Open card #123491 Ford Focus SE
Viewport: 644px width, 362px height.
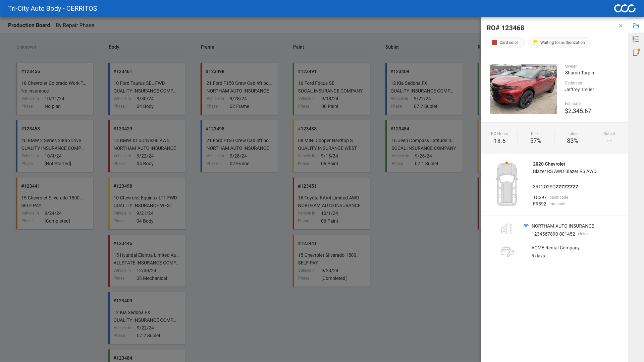click(x=332, y=89)
